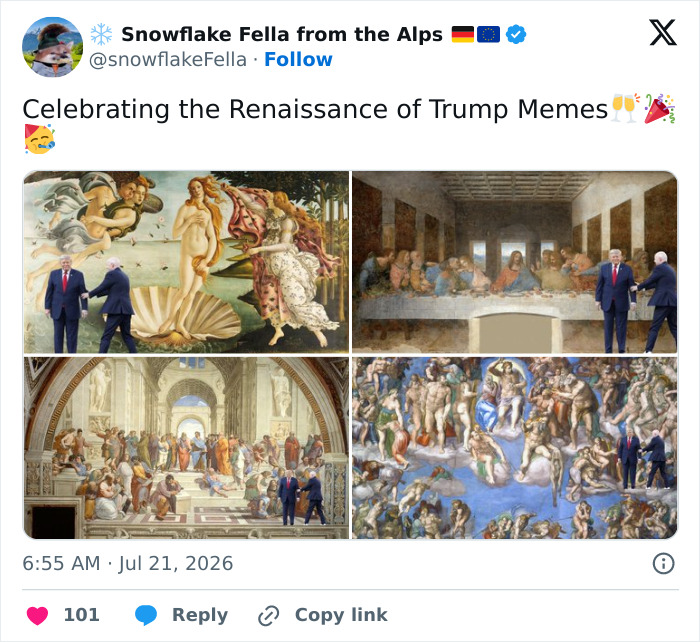
Task: Open the Last Supper meme image
Action: pyautogui.click(x=515, y=262)
